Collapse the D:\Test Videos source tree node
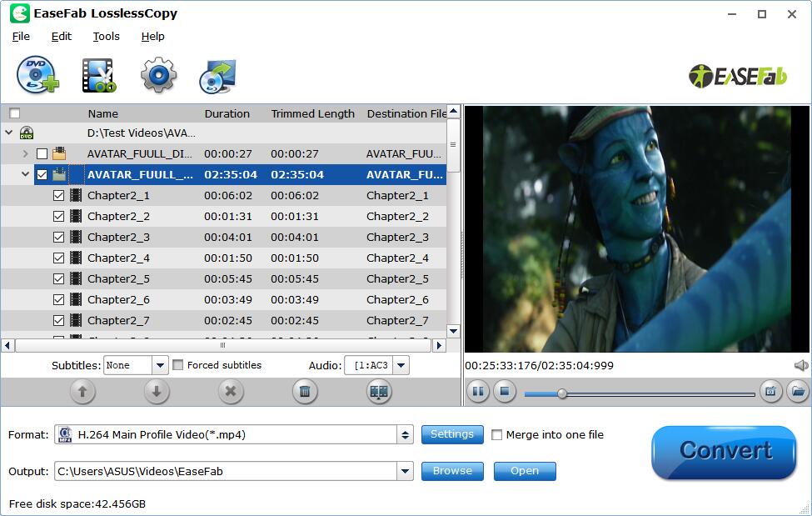The image size is (812, 516). pyautogui.click(x=9, y=133)
